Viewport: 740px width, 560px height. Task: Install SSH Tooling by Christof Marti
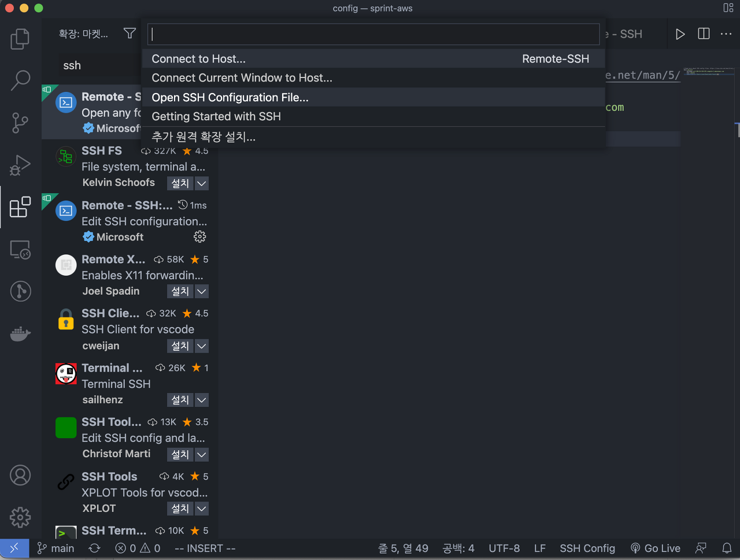coord(180,454)
